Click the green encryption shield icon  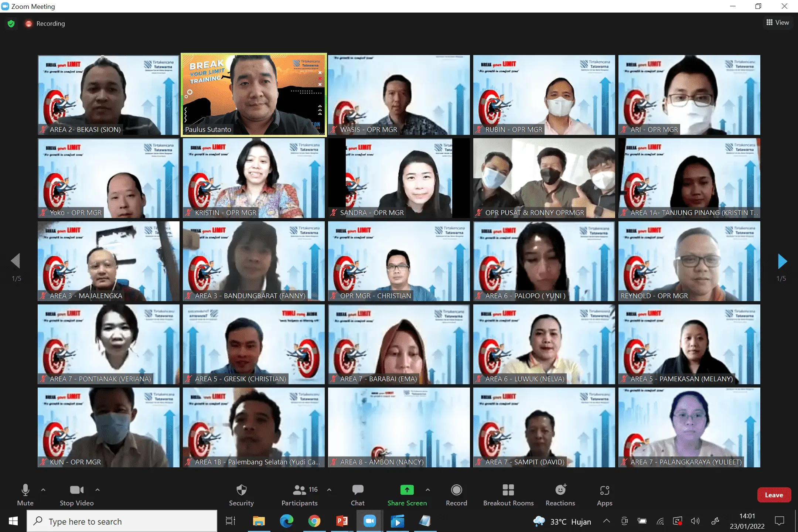pyautogui.click(x=11, y=24)
